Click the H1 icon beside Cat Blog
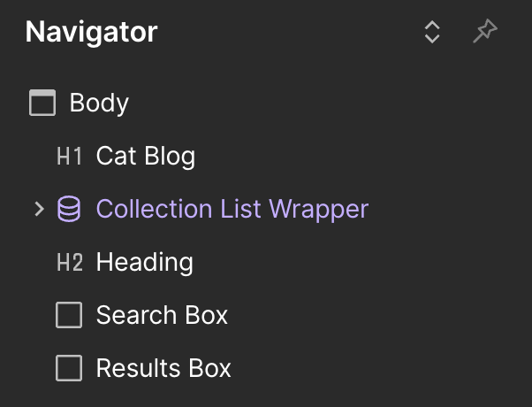The width and height of the screenshot is (532, 407). pos(69,156)
